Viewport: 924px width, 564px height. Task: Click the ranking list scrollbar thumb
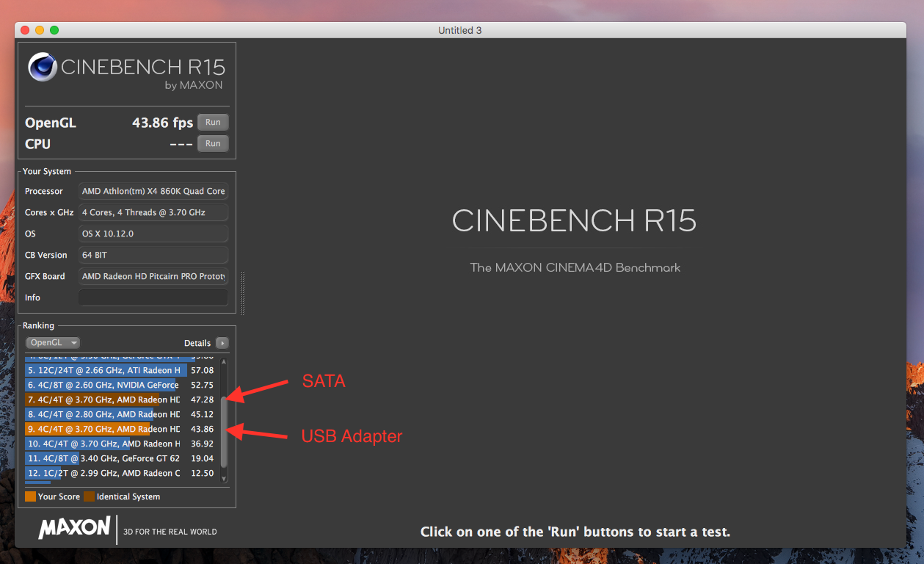224,432
